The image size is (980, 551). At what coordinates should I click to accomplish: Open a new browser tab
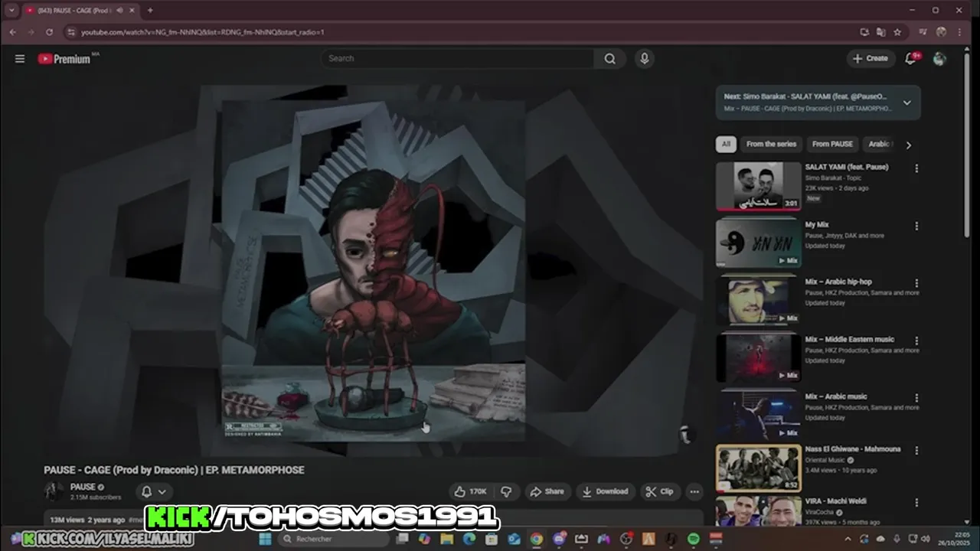point(150,11)
